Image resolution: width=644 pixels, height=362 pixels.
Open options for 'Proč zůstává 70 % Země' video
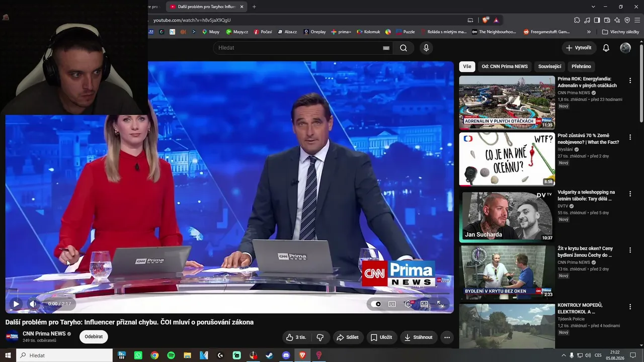click(630, 137)
